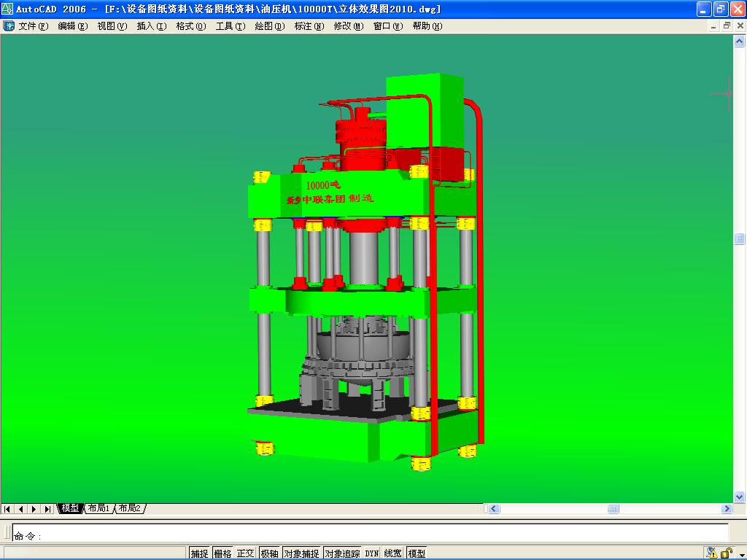The width and height of the screenshot is (747, 560).
Task: Toggle 正交 ortho mode
Action: coord(245,553)
